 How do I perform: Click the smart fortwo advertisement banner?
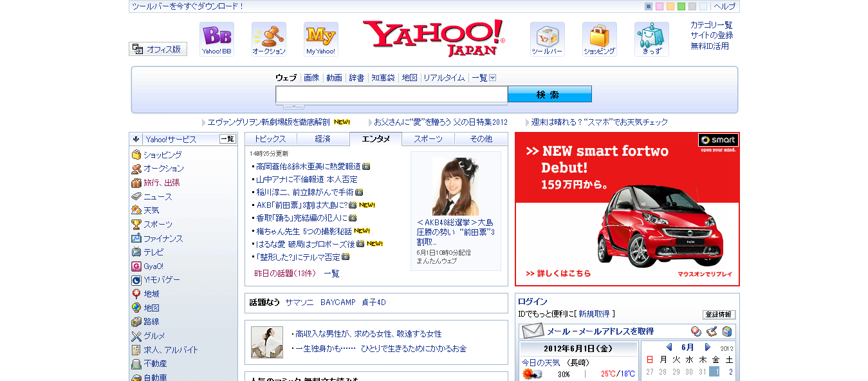tap(627, 209)
